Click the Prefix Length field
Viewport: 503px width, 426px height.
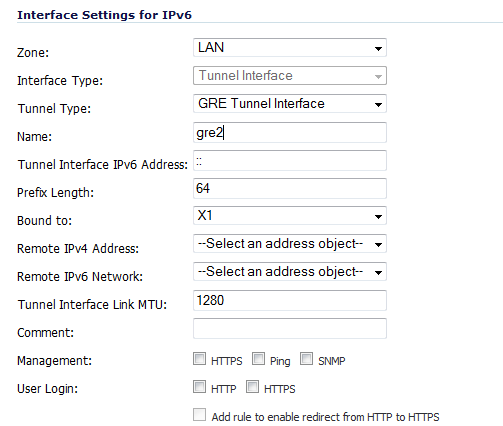click(x=290, y=188)
